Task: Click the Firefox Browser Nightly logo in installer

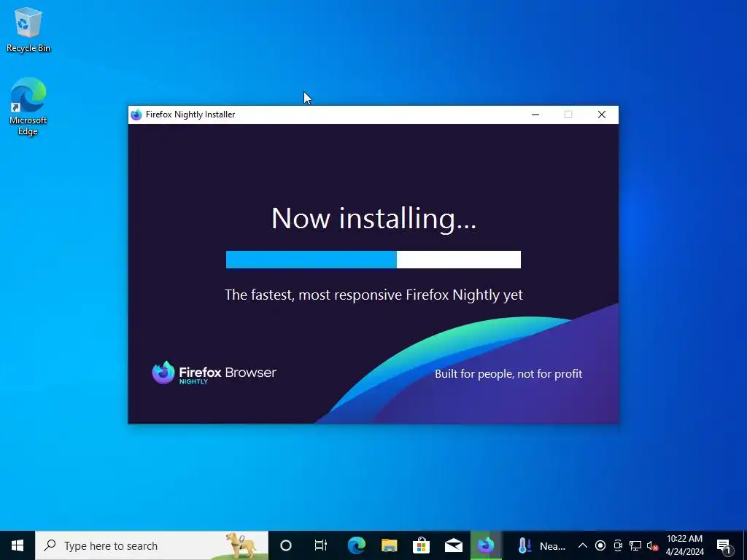Action: 214,373
